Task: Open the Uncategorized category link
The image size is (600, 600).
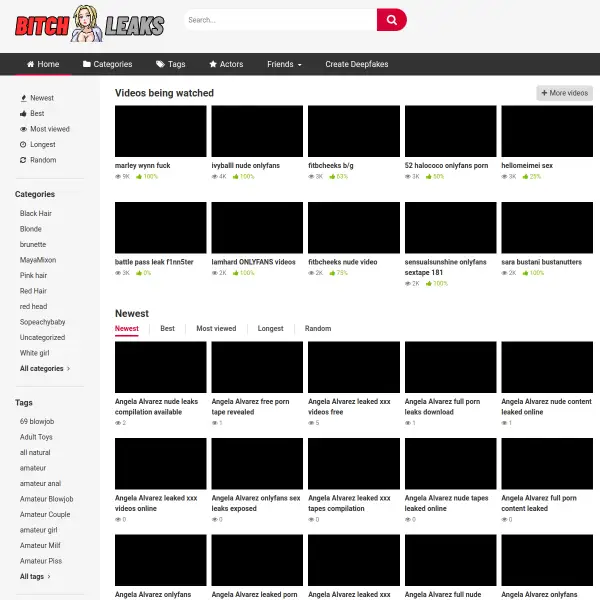Action: 42,338
